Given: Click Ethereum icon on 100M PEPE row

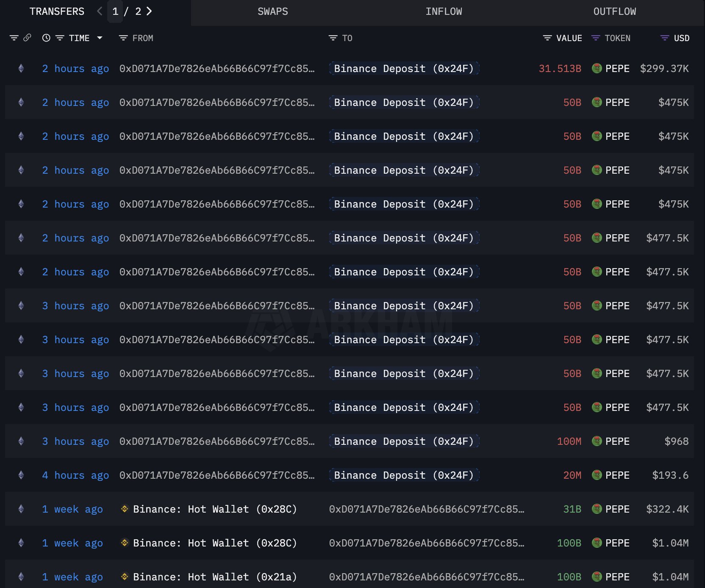Looking at the screenshot, I should tap(21, 441).
